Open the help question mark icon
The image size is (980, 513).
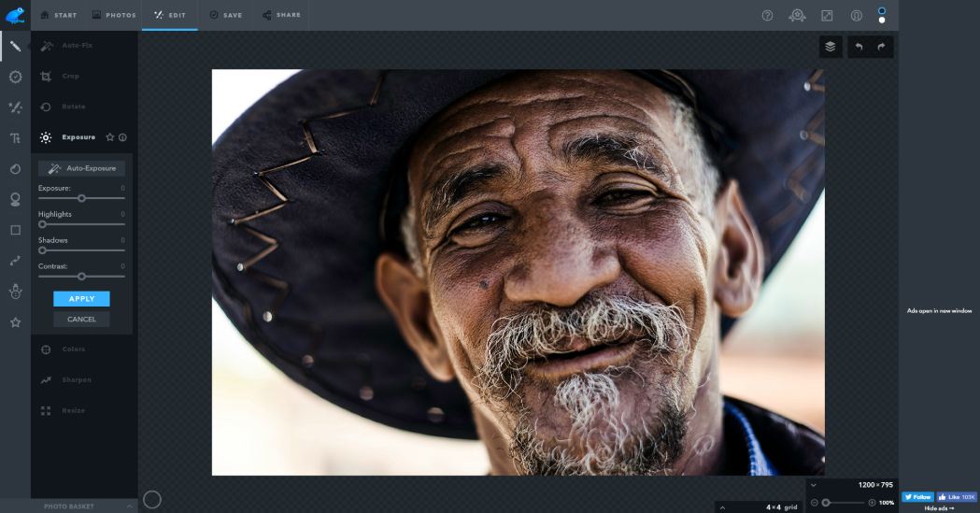[x=767, y=16]
